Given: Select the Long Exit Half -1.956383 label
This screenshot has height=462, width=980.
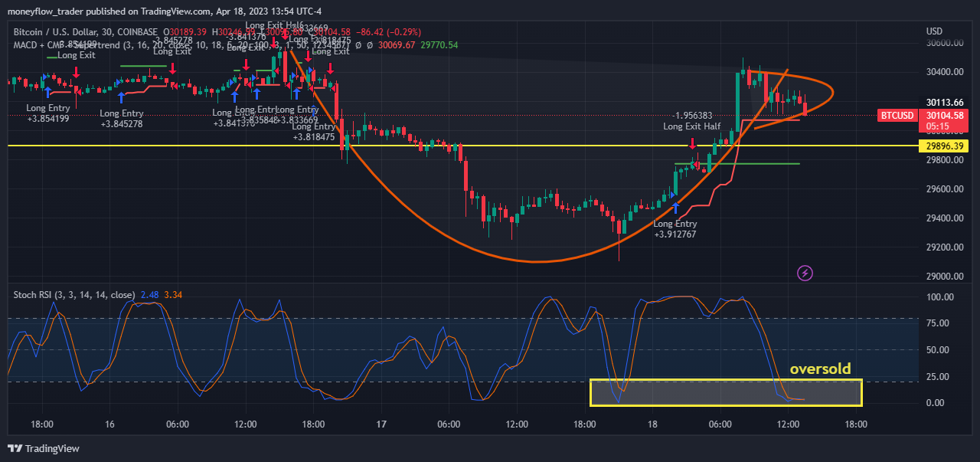Looking at the screenshot, I should coord(692,121).
